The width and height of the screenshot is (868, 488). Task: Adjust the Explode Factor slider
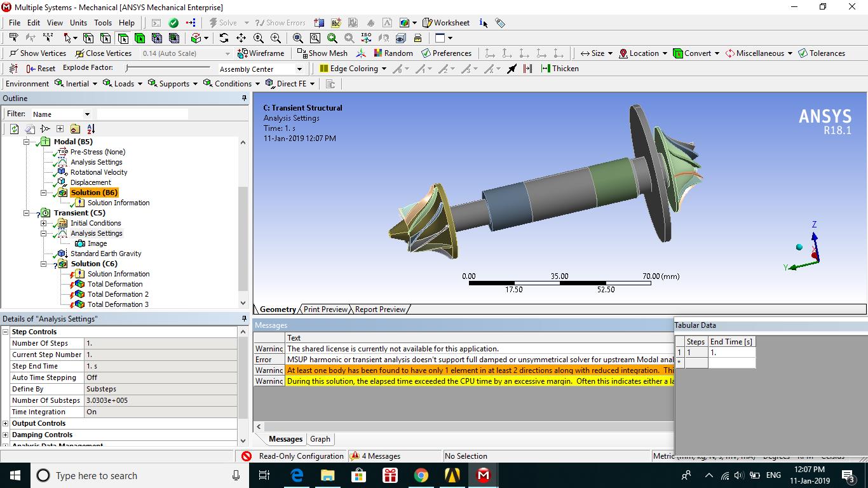pos(168,68)
